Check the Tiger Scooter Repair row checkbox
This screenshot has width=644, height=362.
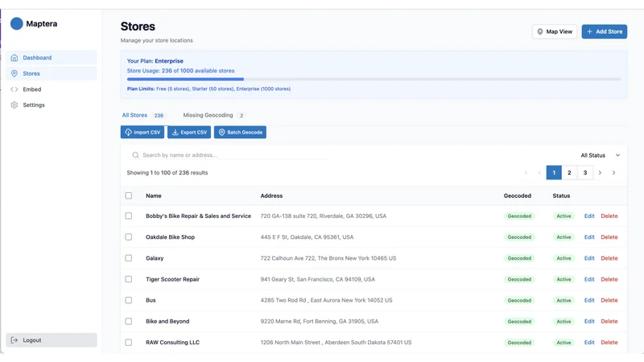click(129, 279)
